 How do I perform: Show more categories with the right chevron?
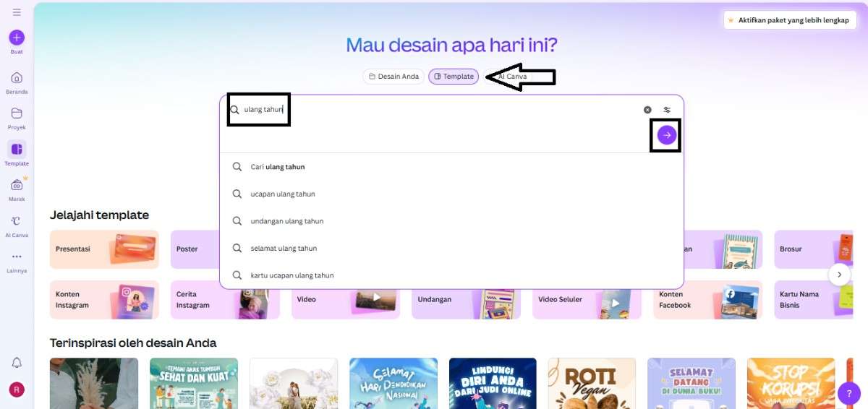pos(839,275)
